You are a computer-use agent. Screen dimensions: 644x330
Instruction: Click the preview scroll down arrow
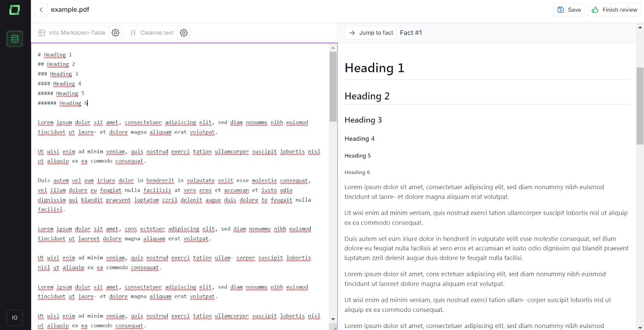[x=640, y=327]
